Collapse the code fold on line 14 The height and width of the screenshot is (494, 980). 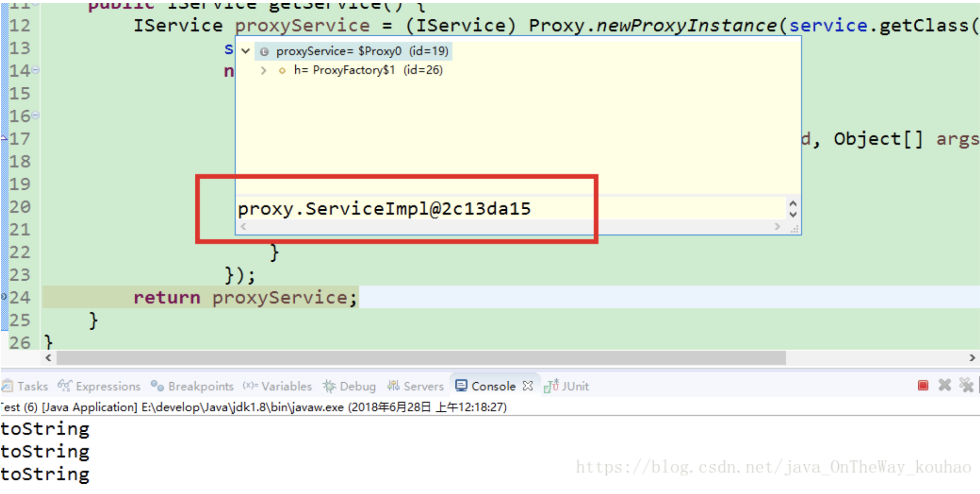pos(34,71)
